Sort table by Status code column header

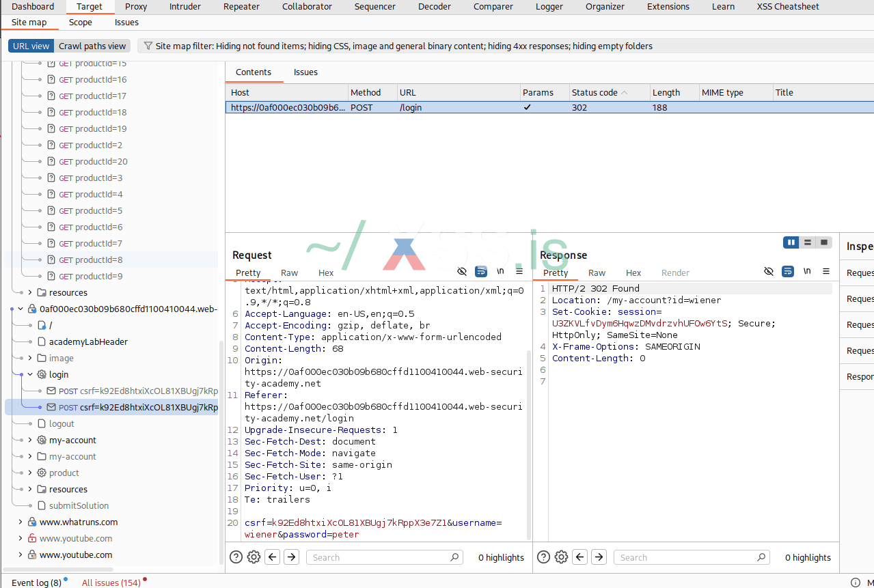(x=595, y=93)
